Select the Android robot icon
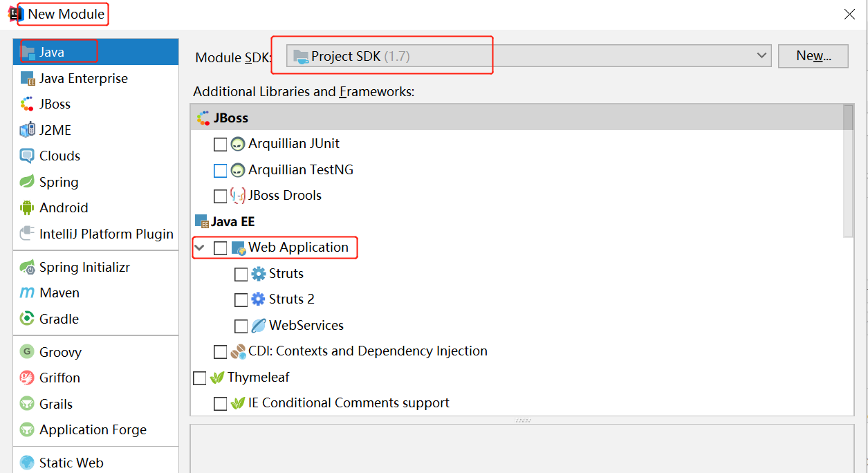The height and width of the screenshot is (473, 868). [x=27, y=208]
